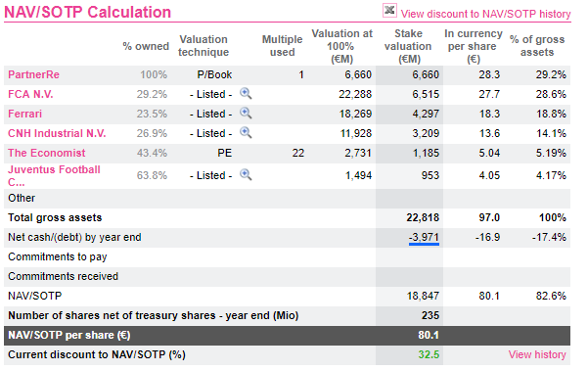Open CNH Industrial N.V. link

coord(57,133)
